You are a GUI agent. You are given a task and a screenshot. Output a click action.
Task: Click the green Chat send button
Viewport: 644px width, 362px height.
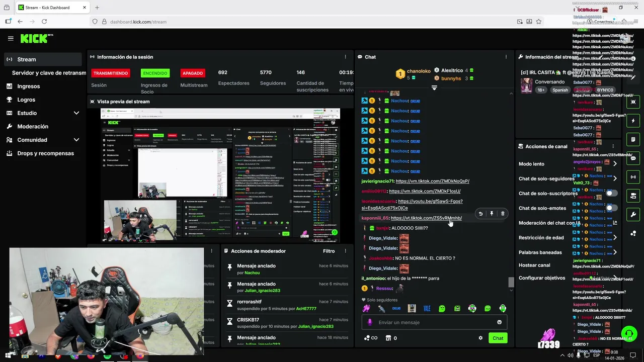[498, 338]
